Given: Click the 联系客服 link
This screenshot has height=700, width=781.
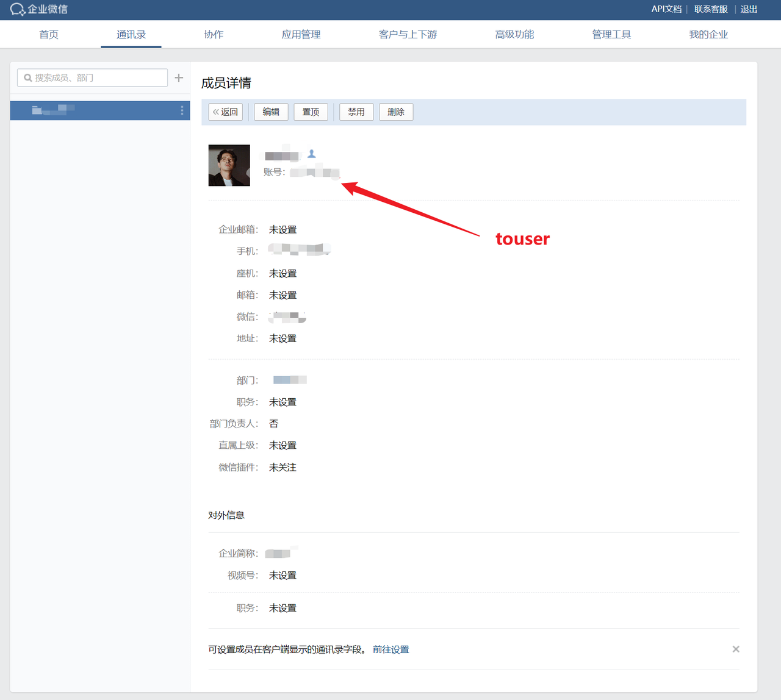Looking at the screenshot, I should tap(711, 9).
